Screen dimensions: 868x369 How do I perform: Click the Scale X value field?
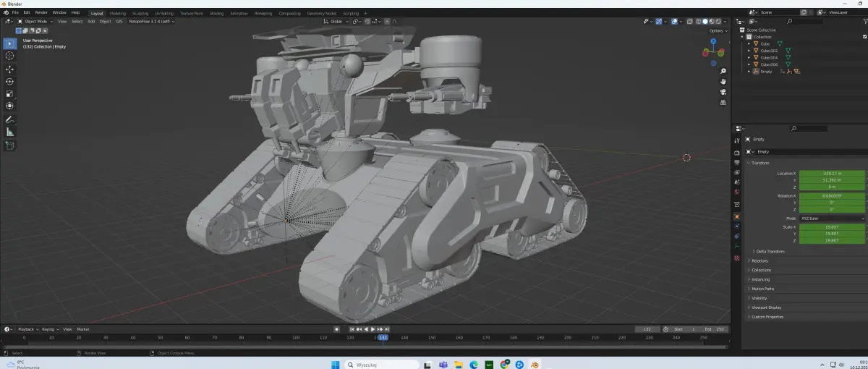click(x=832, y=226)
